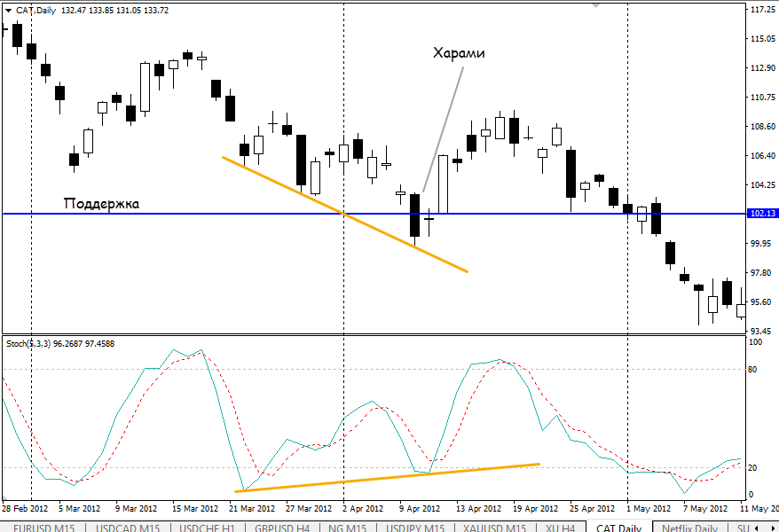Viewport: 779px width, 532px height.
Task: Click the "Поддержка" support label
Action: (101, 203)
